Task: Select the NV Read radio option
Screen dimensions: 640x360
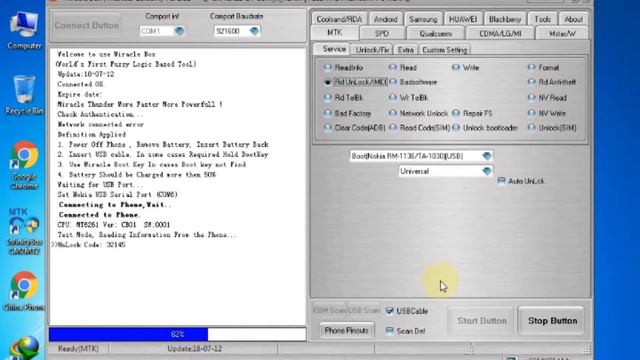Action: coord(531,98)
